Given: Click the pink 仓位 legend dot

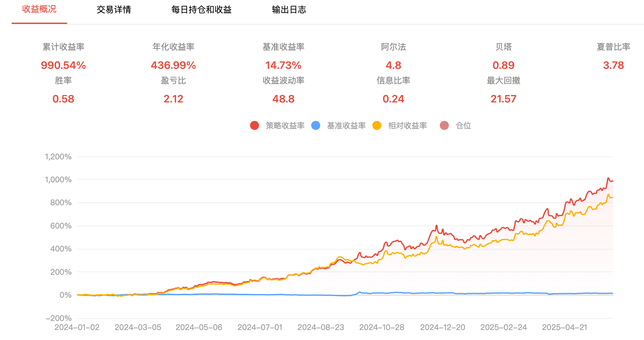Looking at the screenshot, I should pyautogui.click(x=444, y=125).
